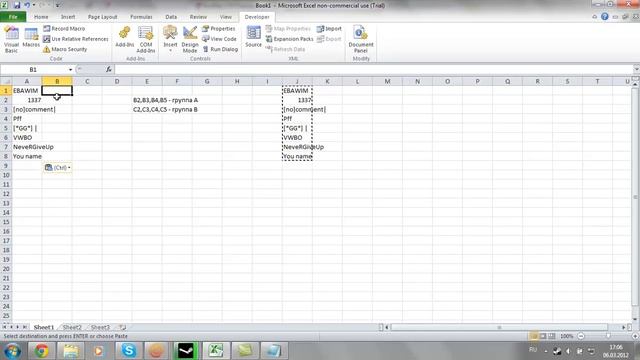The width and height of the screenshot is (640, 360).
Task: Open the Document Panel
Action: (361, 40)
